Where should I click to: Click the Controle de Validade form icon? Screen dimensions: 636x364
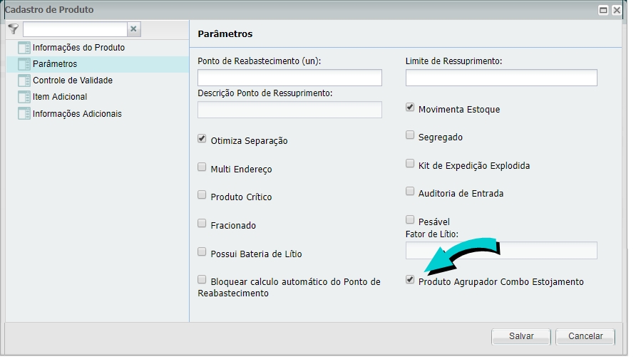pyautogui.click(x=24, y=80)
